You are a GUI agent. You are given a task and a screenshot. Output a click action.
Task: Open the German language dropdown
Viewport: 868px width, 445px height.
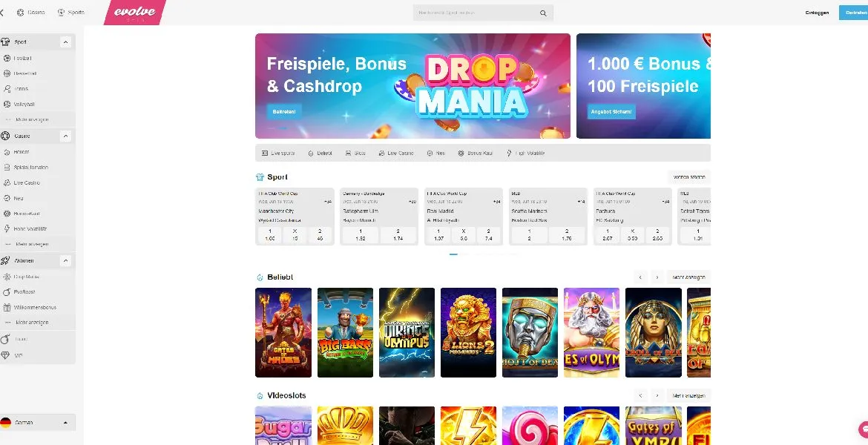point(37,422)
